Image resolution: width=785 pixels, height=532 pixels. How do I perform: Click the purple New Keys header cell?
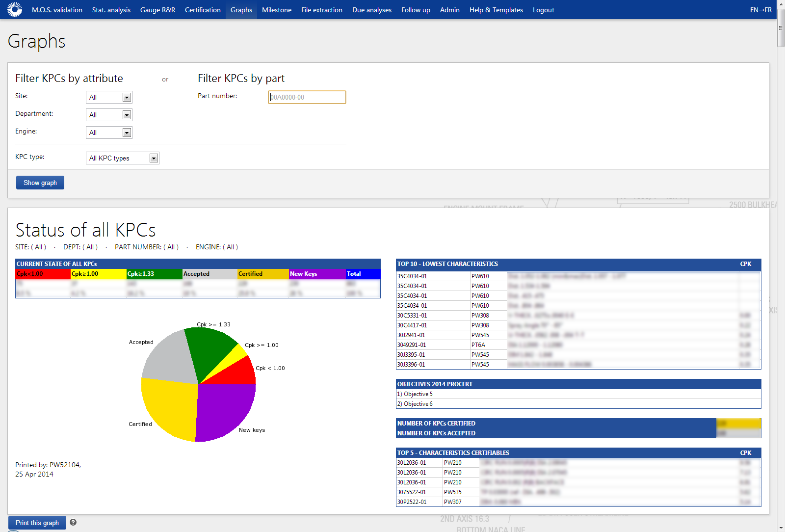[317, 274]
